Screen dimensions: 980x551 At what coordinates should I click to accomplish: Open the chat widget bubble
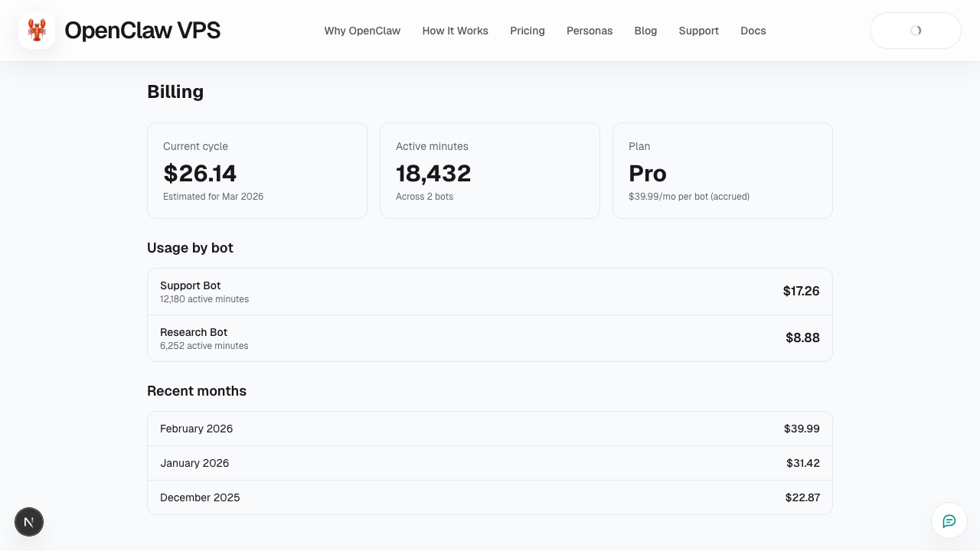949,520
